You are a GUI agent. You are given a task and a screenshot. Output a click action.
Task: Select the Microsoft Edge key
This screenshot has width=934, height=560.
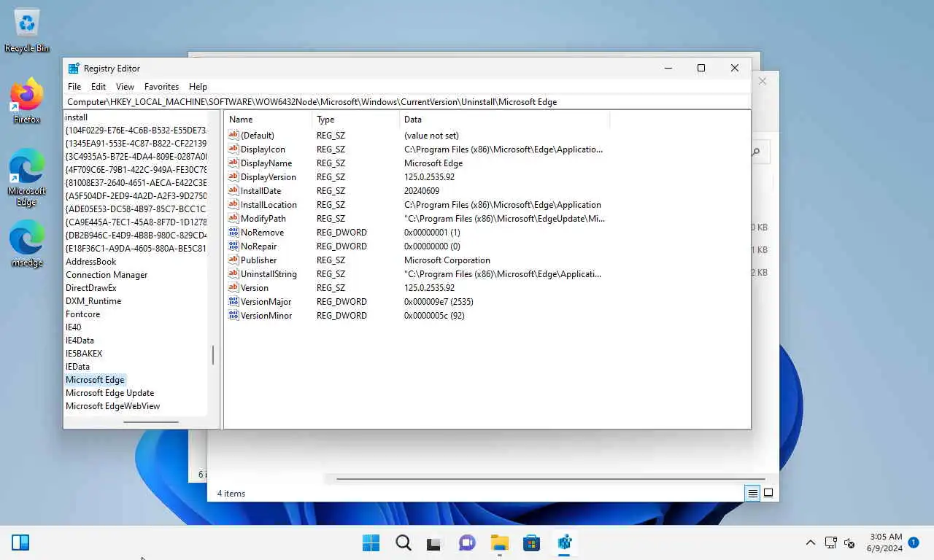pyautogui.click(x=96, y=380)
